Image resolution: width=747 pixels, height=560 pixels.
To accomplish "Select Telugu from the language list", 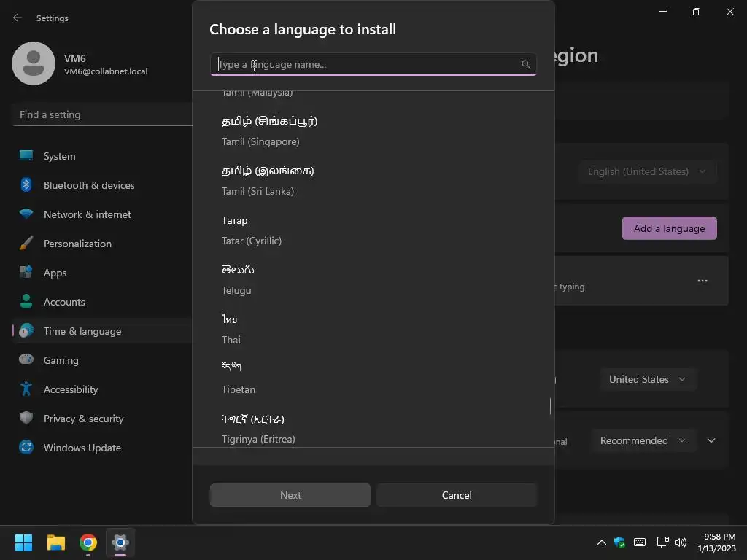I will tap(373, 279).
